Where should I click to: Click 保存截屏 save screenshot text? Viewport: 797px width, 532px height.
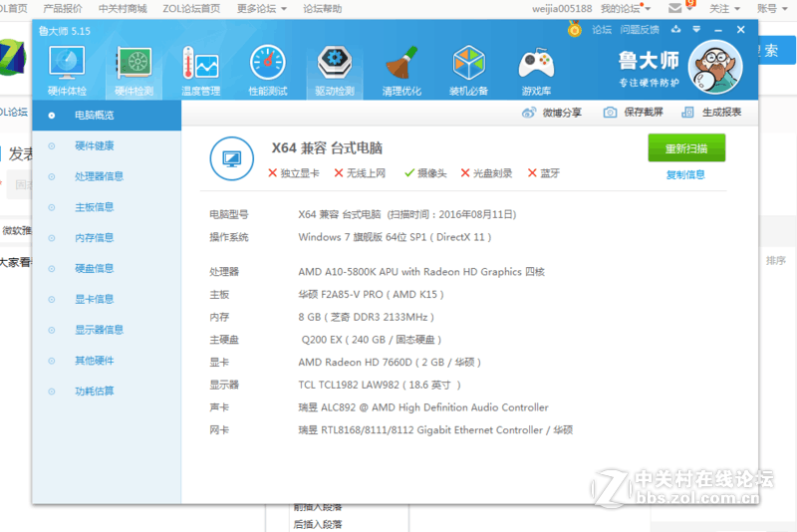(644, 113)
